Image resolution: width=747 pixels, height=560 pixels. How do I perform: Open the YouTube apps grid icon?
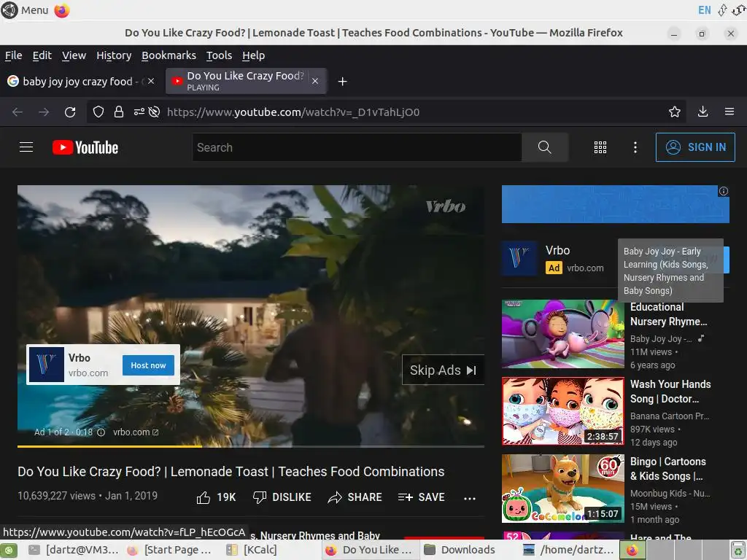pyautogui.click(x=600, y=147)
